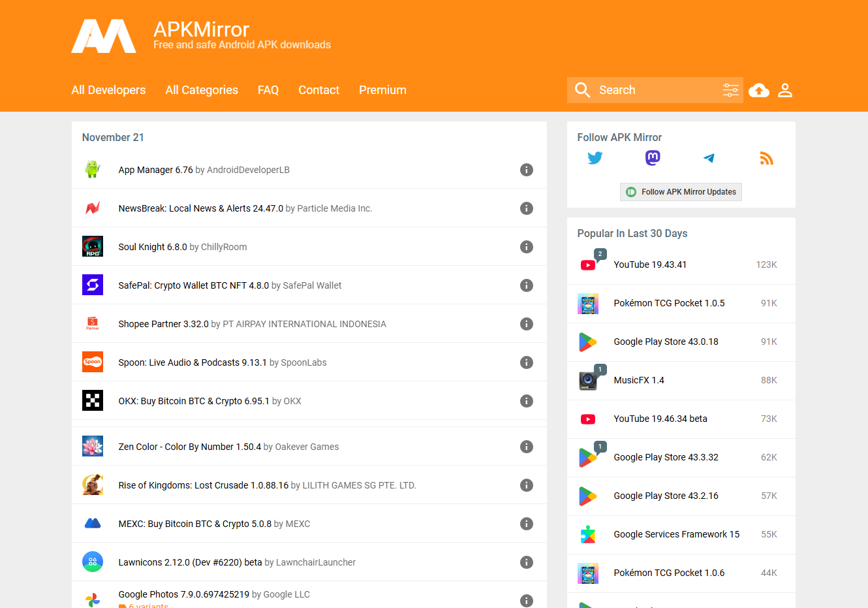Show info for Google Photos 7.9.0.697425219
Viewport: 868px width, 608px height.
[527, 601]
